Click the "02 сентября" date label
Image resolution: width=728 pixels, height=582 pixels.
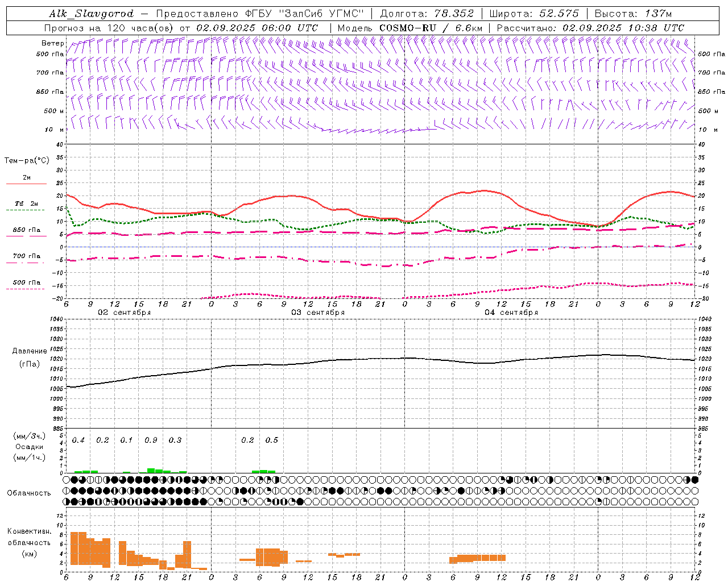125,313
